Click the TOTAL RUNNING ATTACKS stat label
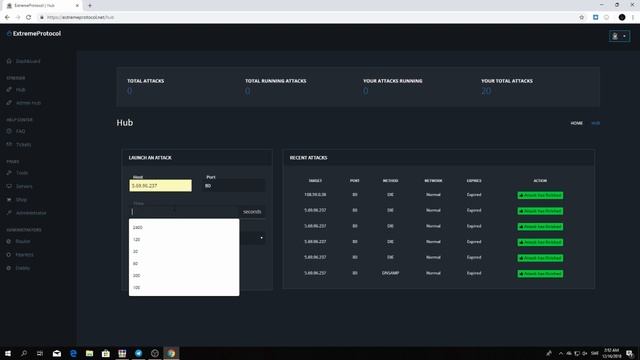Screen dimensions: 640x360 click(x=276, y=81)
